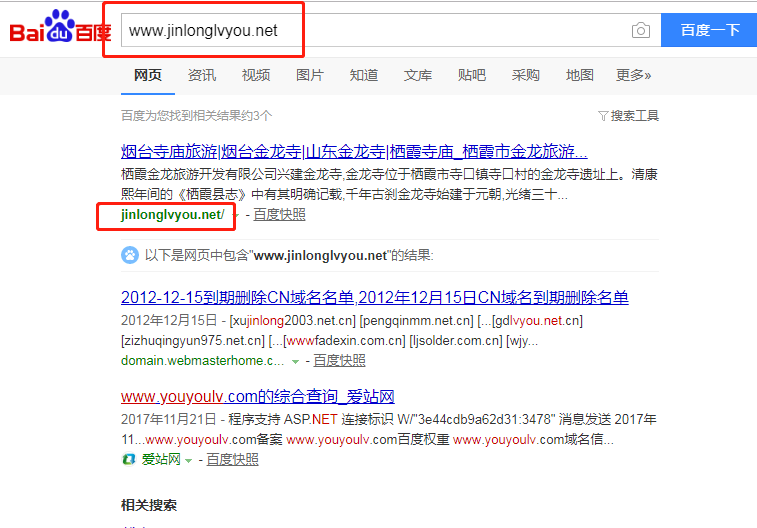Open camera image search icon
The width and height of the screenshot is (757, 528).
pyautogui.click(x=641, y=30)
